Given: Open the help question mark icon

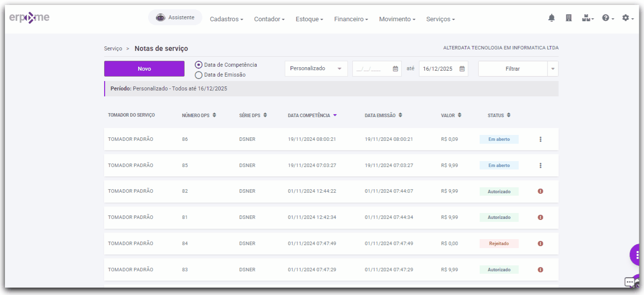Looking at the screenshot, I should 605,18.
